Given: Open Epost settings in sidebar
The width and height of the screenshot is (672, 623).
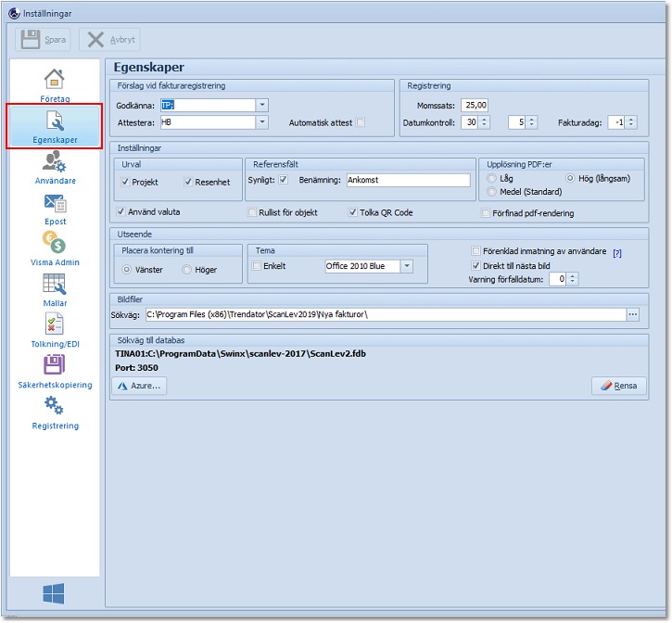Looking at the screenshot, I should point(55,208).
